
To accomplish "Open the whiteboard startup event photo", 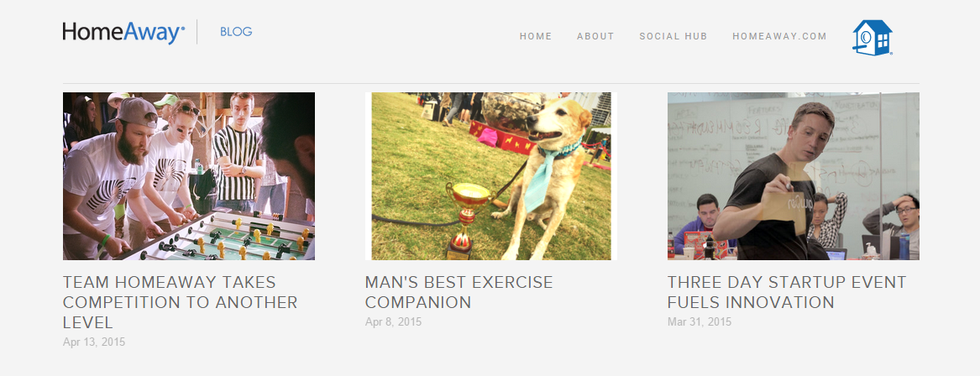I will (793, 176).
